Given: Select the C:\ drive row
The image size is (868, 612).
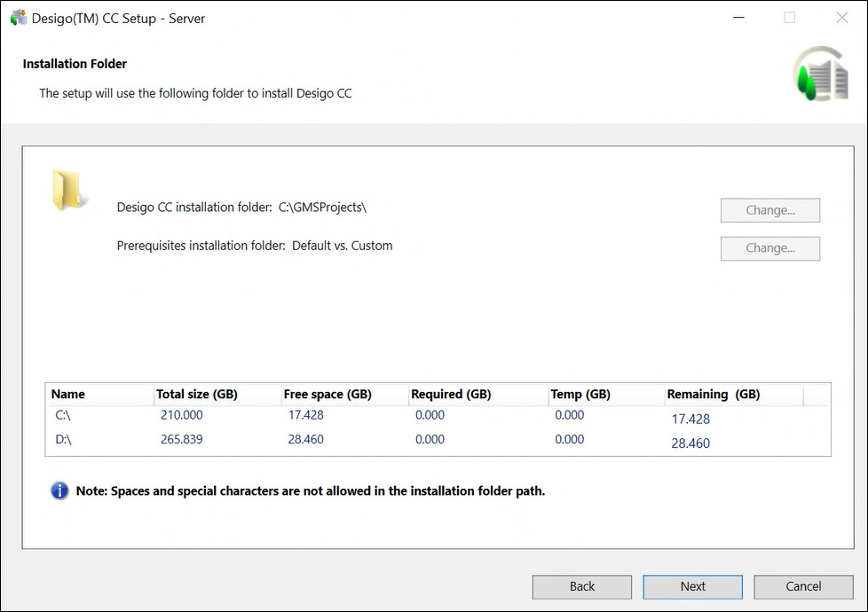Looking at the screenshot, I should tap(63, 415).
